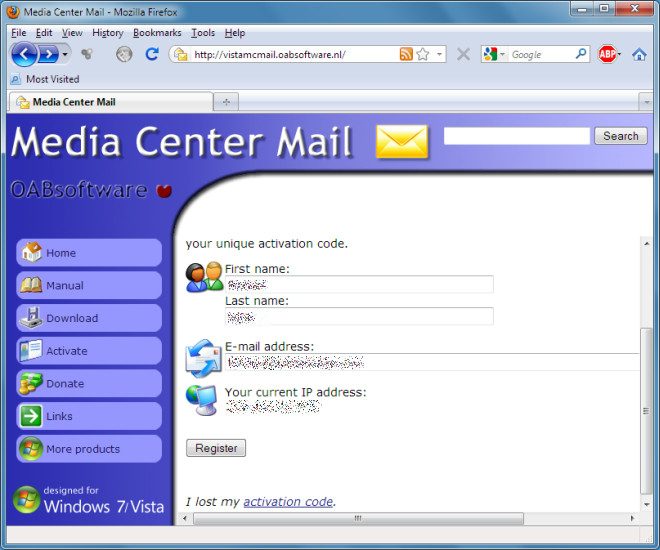
Task: Click the vertical scrollbar thumb
Action: [x=646, y=411]
